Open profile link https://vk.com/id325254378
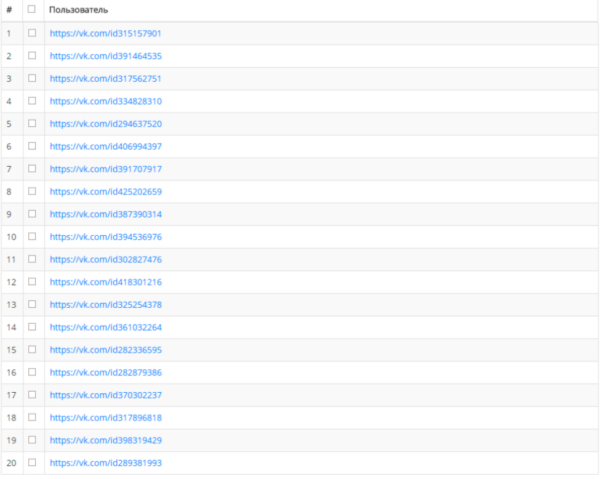Screen dimensions: 600x479 [x=106, y=305]
